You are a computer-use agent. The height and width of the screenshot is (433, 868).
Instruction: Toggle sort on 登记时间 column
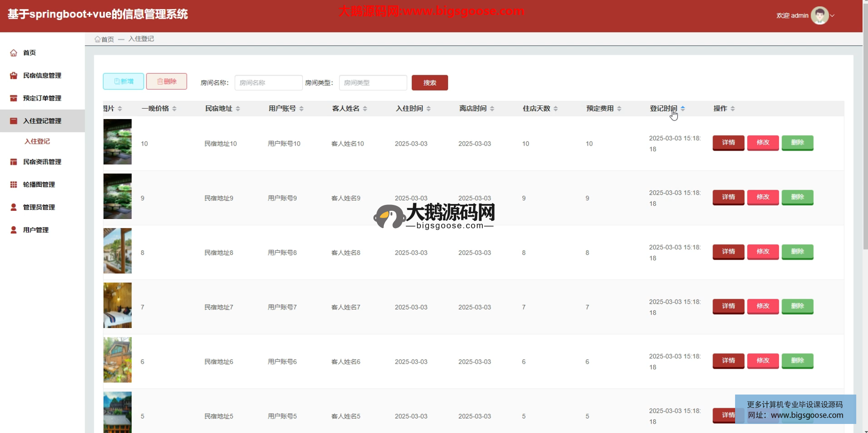coord(682,109)
